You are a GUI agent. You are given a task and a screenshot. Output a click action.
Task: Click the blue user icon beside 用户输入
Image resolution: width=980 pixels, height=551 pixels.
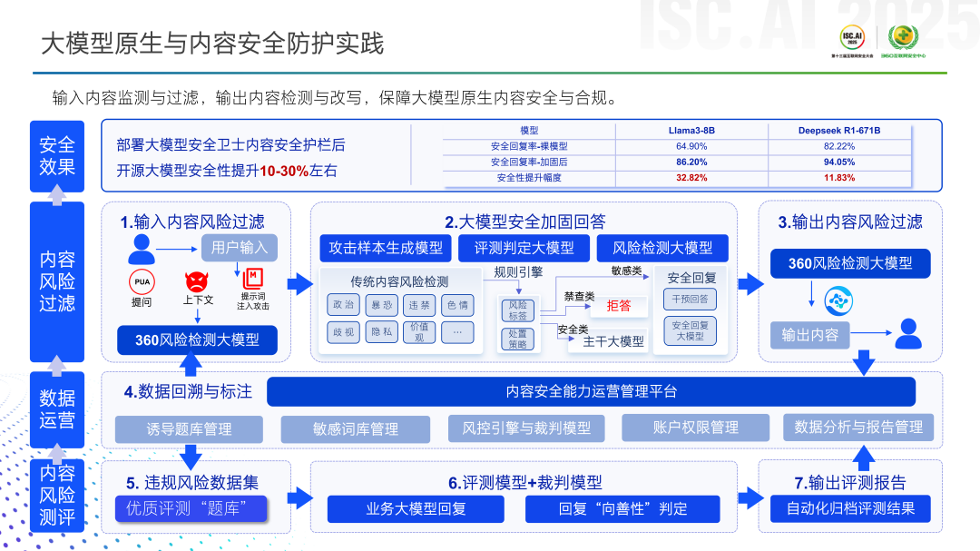pyautogui.click(x=142, y=250)
